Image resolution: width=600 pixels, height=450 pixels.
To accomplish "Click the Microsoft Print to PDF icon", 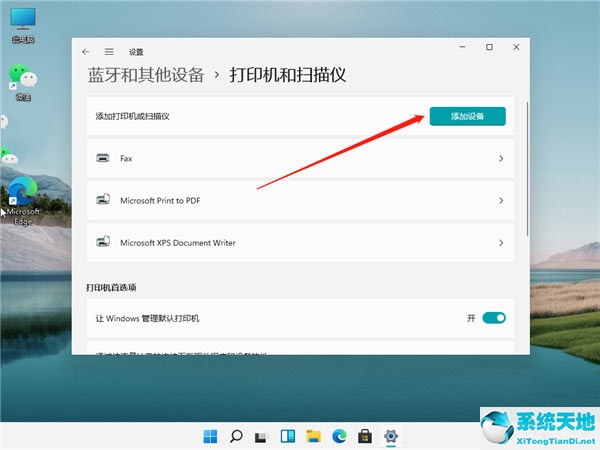I will (x=103, y=199).
